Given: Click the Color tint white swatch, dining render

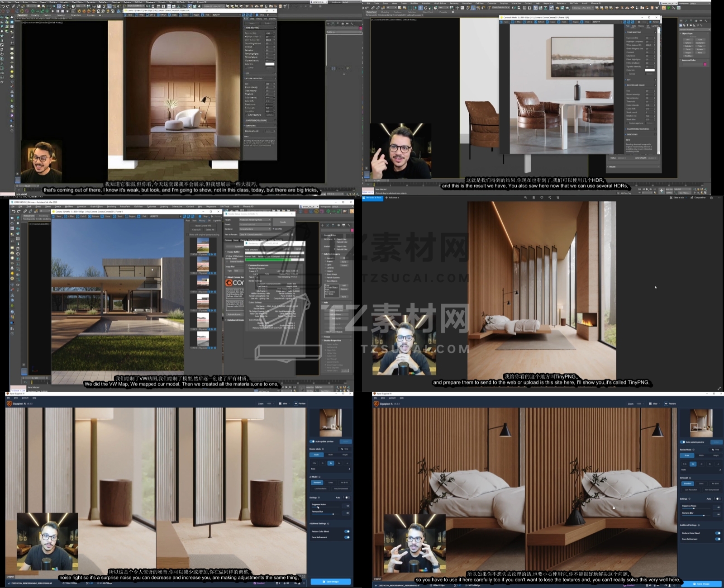Looking at the screenshot, I should click(x=649, y=70).
